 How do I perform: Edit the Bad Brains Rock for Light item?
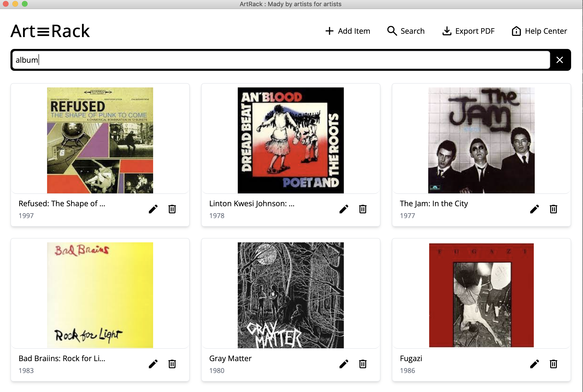point(153,364)
